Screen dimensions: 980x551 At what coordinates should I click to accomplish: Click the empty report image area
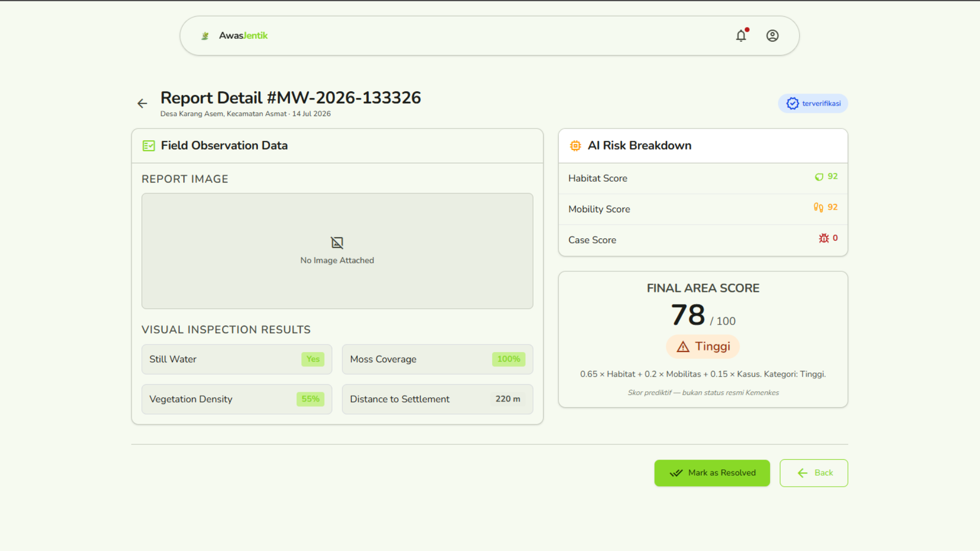[337, 251]
